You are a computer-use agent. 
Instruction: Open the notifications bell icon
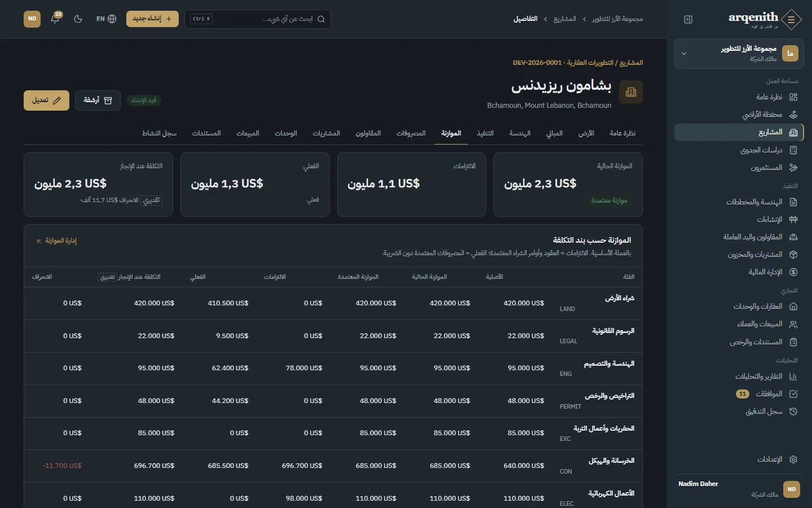click(55, 19)
